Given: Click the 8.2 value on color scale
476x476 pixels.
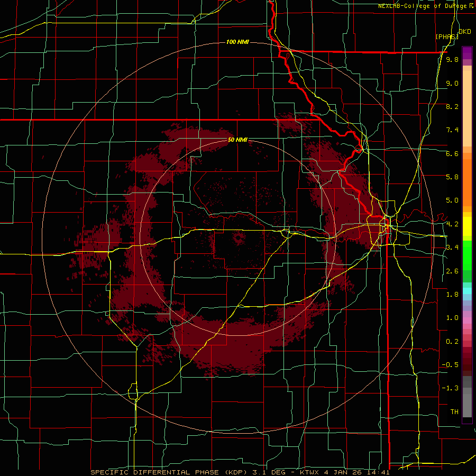Looking at the screenshot, I should tap(452, 106).
